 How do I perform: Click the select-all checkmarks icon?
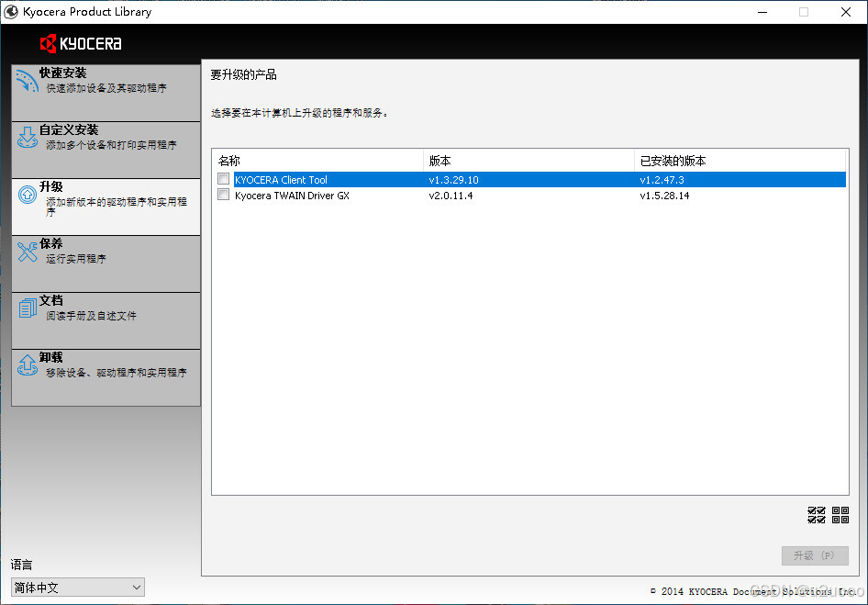(x=817, y=515)
